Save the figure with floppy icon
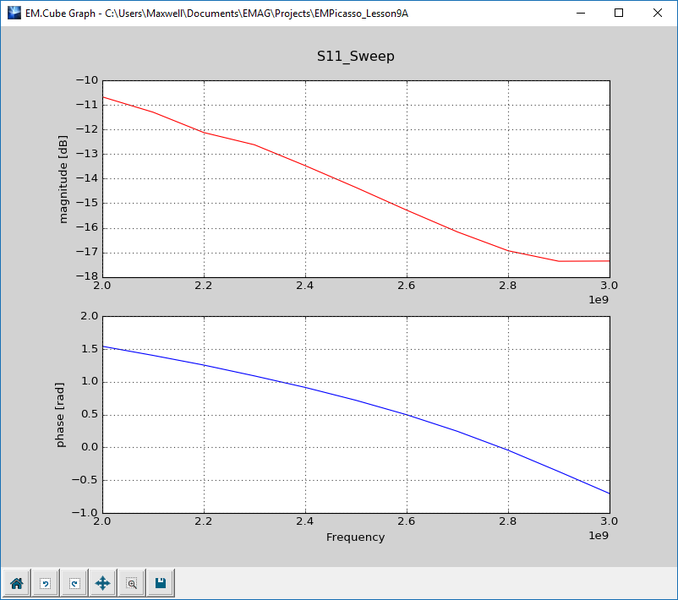This screenshot has width=678, height=600. 161,583
